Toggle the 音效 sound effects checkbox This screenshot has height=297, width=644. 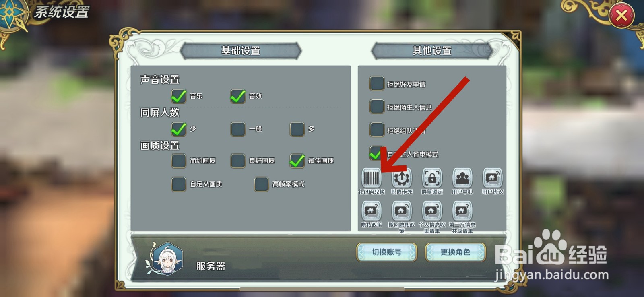(x=238, y=96)
